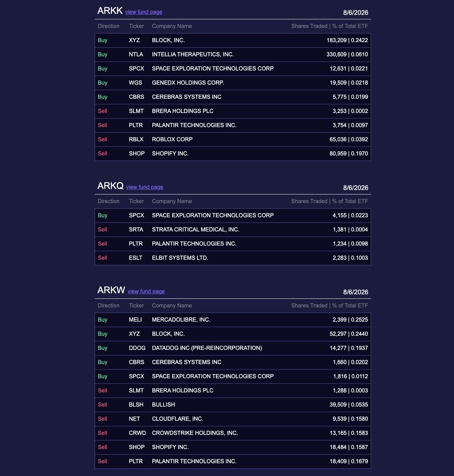The image size is (454, 476).
Task: Select the BLSH Bullish sell row
Action: [233, 405]
